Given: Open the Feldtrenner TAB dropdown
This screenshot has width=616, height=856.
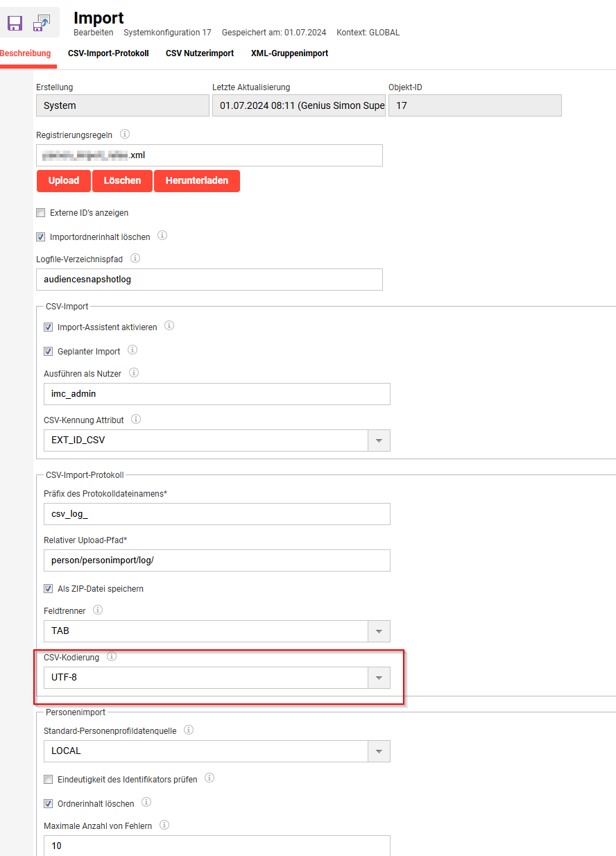Looking at the screenshot, I should pos(378,631).
